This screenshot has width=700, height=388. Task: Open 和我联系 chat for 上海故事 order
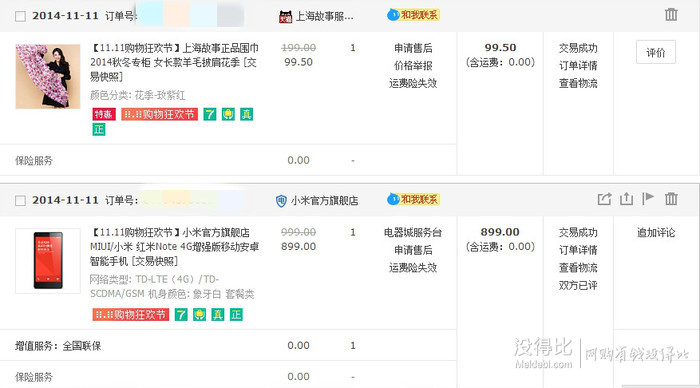[x=413, y=15]
